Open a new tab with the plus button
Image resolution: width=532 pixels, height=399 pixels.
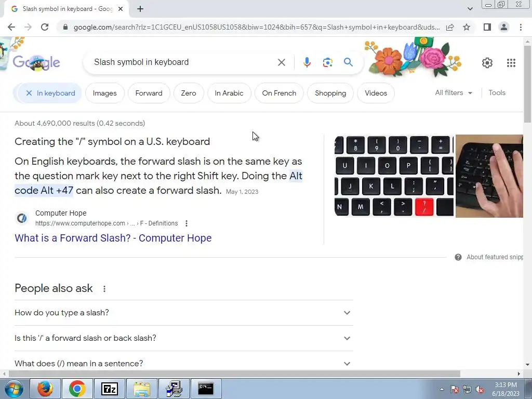tap(140, 9)
